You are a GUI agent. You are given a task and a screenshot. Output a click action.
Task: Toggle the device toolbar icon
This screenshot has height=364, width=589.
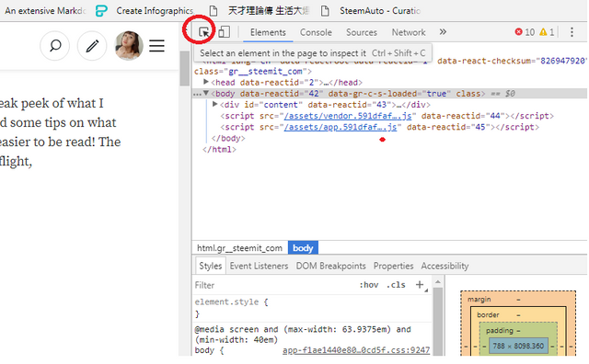pyautogui.click(x=225, y=32)
